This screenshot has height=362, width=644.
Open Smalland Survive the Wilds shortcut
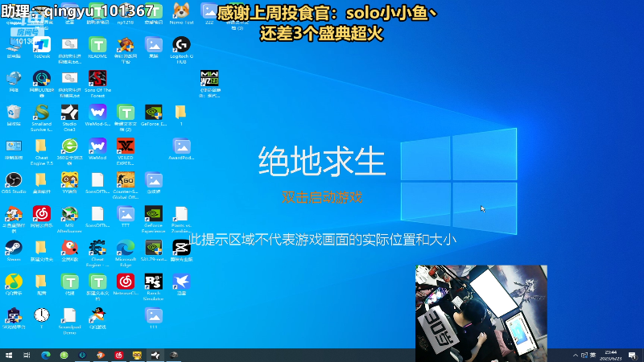tap(42, 117)
